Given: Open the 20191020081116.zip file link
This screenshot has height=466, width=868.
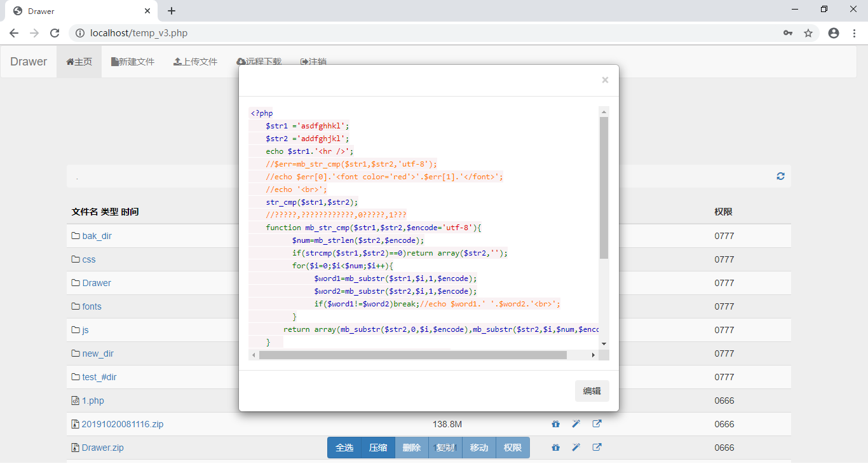Looking at the screenshot, I should pyautogui.click(x=123, y=424).
